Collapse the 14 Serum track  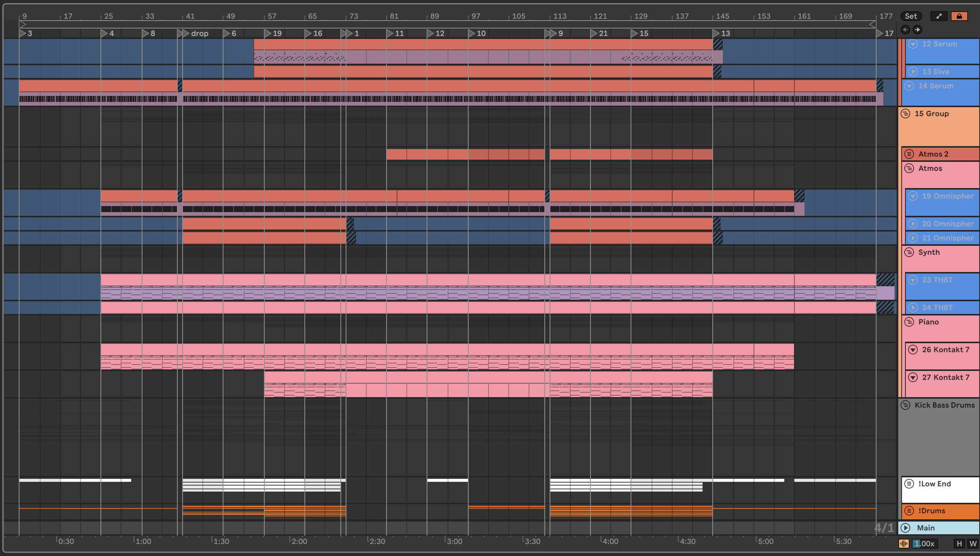click(909, 86)
